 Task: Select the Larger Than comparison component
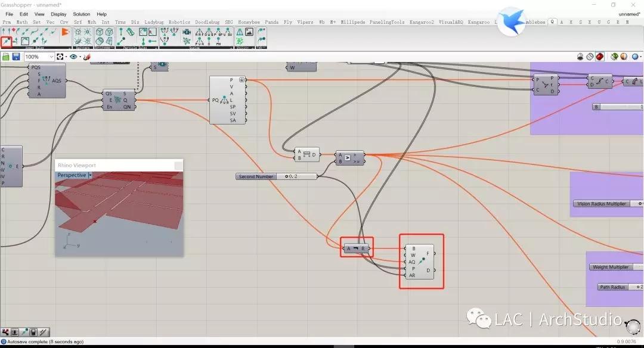[x=350, y=157]
